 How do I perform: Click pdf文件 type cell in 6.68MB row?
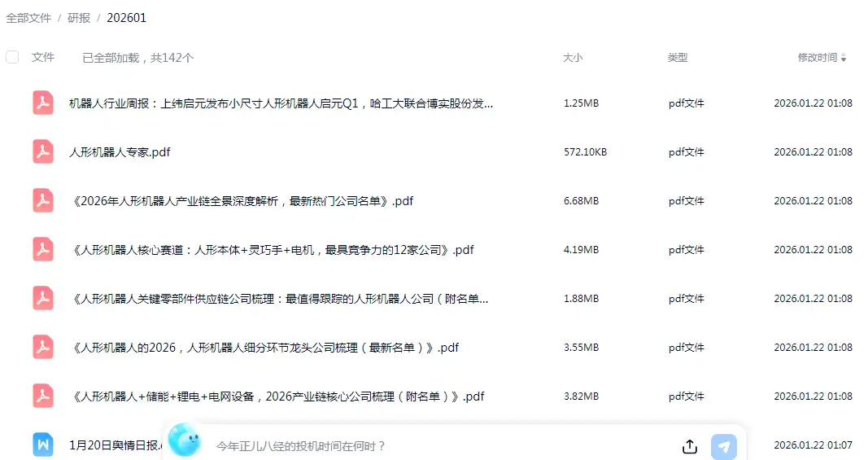pyautogui.click(x=687, y=200)
